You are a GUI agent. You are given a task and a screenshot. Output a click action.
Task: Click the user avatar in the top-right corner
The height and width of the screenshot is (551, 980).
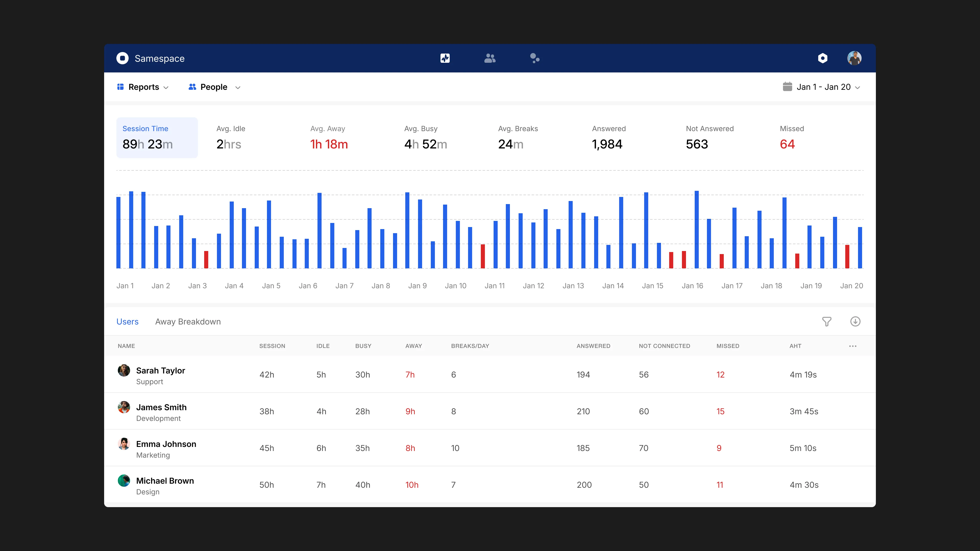[854, 58]
